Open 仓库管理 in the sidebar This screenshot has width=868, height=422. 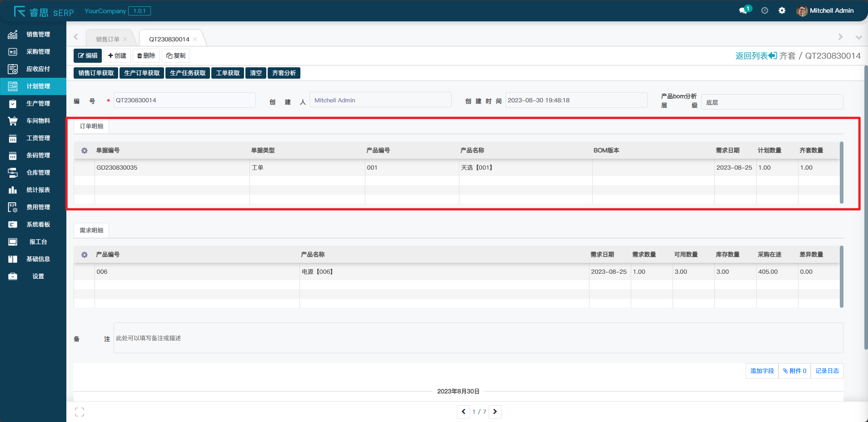click(x=38, y=173)
